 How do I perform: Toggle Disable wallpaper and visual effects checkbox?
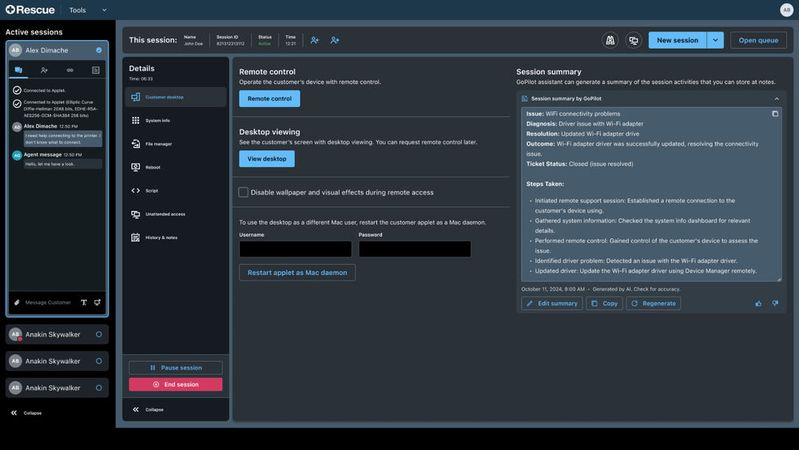(x=244, y=192)
